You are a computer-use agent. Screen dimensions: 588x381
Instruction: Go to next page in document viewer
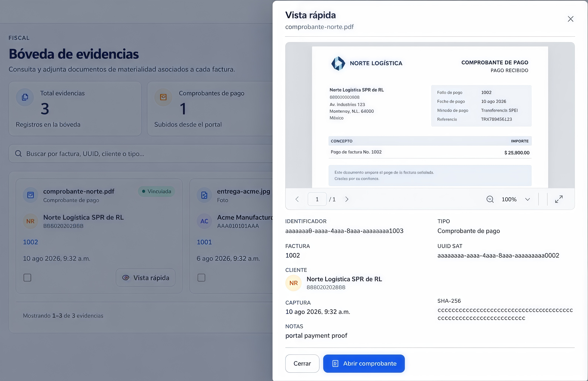tap(347, 199)
